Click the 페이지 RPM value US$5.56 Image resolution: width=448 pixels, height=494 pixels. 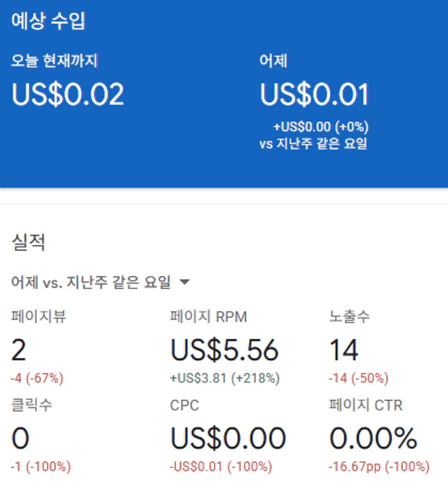point(224,350)
